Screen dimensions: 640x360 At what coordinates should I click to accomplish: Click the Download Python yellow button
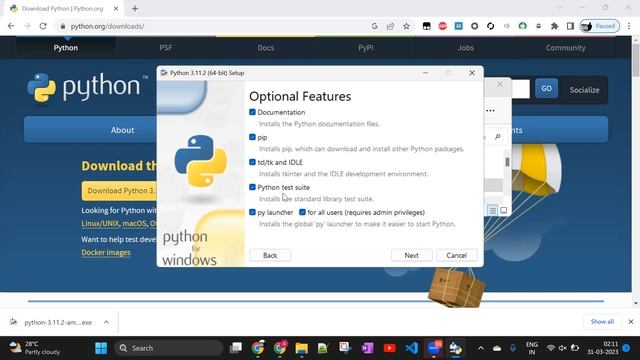click(120, 191)
